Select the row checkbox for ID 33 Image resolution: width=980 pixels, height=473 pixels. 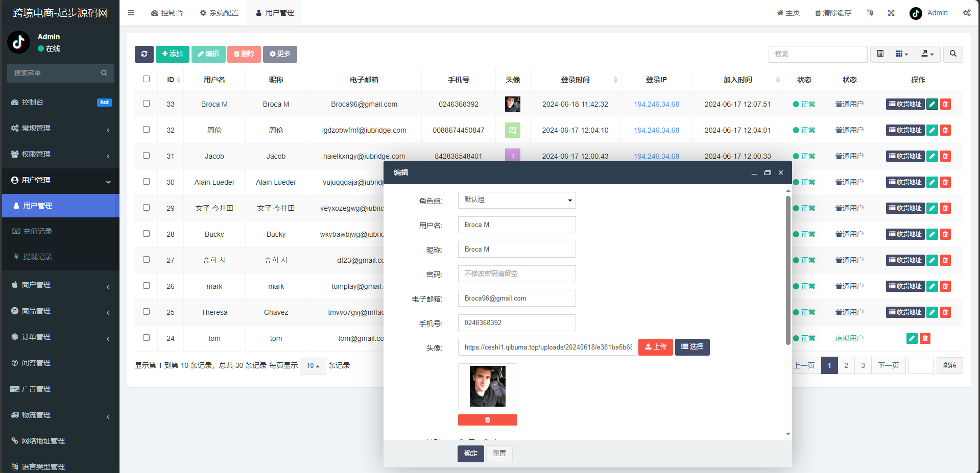pos(147,104)
